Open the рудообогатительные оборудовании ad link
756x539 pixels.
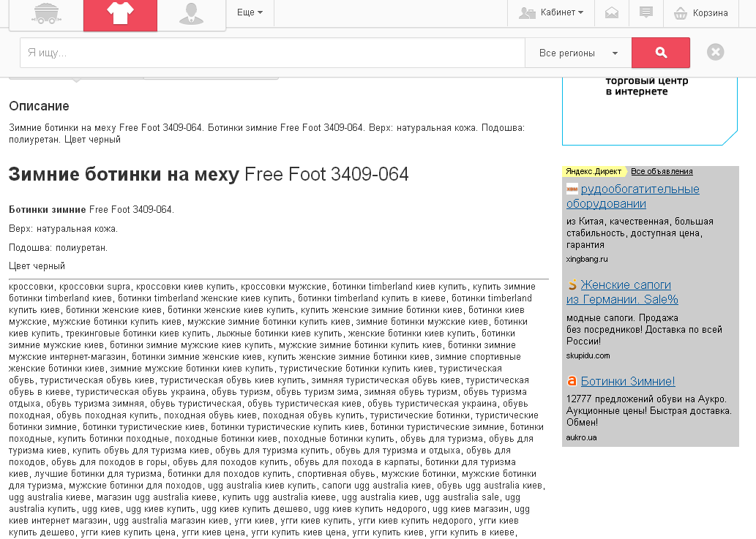(633, 197)
